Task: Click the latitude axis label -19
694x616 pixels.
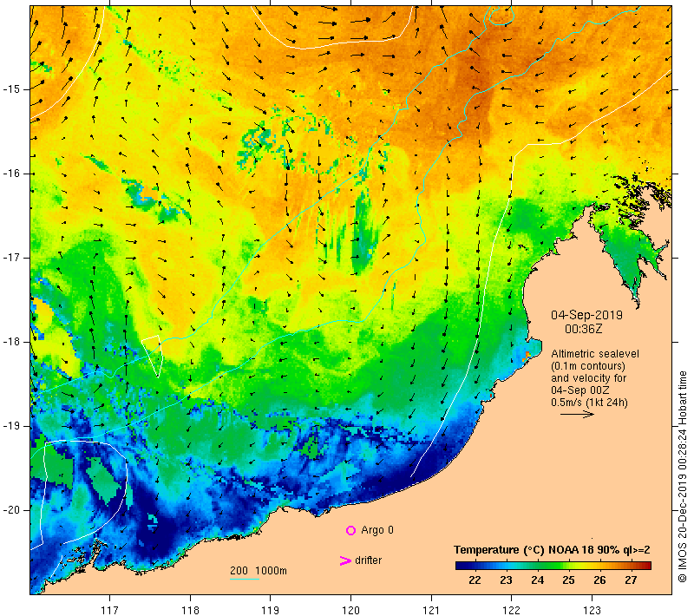Action: [11, 426]
